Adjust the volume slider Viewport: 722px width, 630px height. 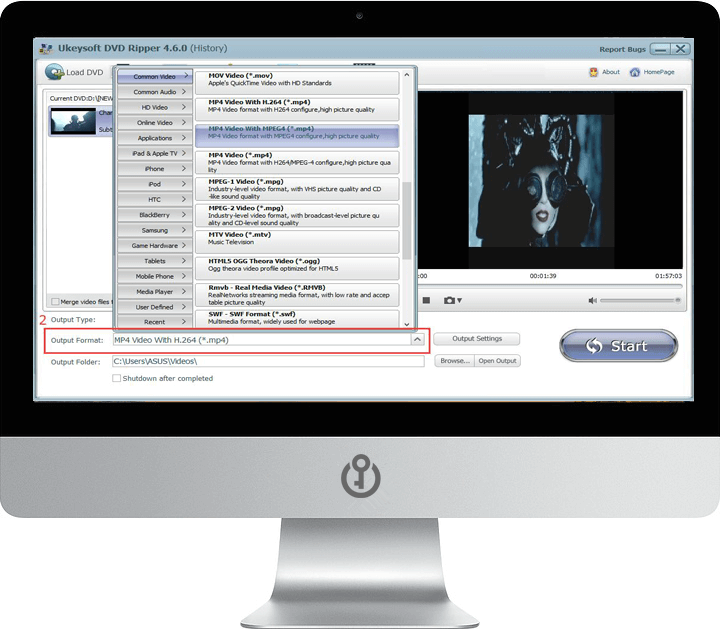(640, 300)
